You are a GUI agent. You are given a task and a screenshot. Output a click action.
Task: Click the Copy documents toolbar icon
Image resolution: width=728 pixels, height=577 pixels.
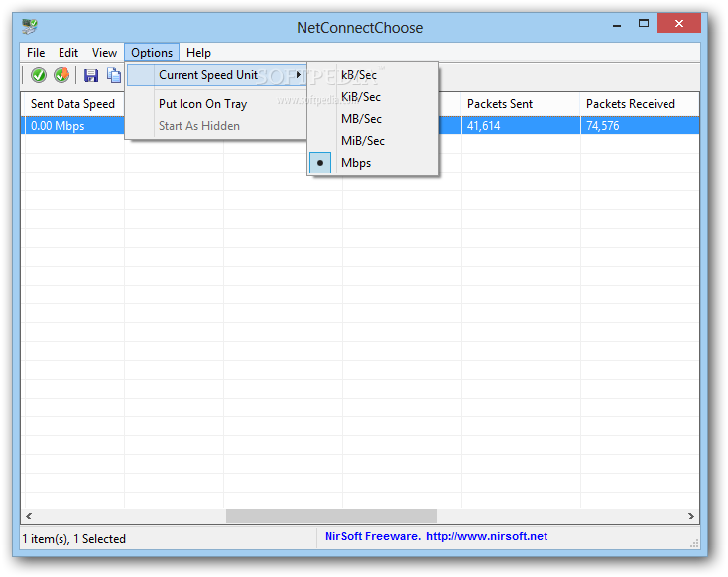(114, 75)
